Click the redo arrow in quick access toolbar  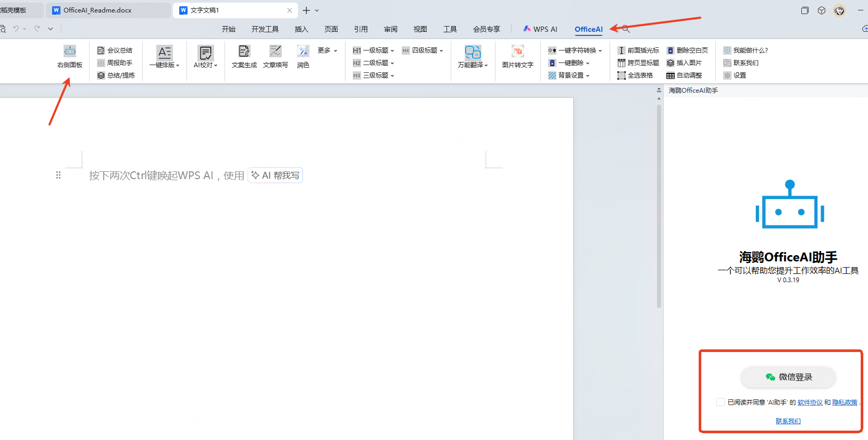[x=37, y=29]
